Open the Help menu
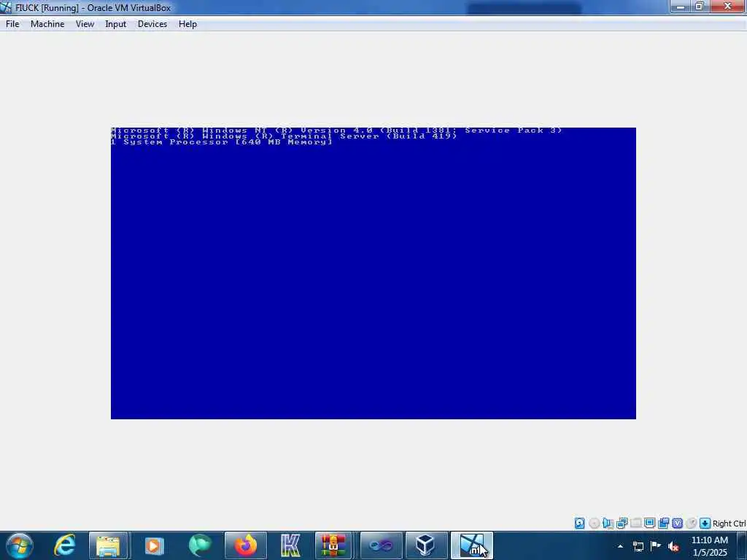The width and height of the screenshot is (747, 560). pyautogui.click(x=187, y=24)
